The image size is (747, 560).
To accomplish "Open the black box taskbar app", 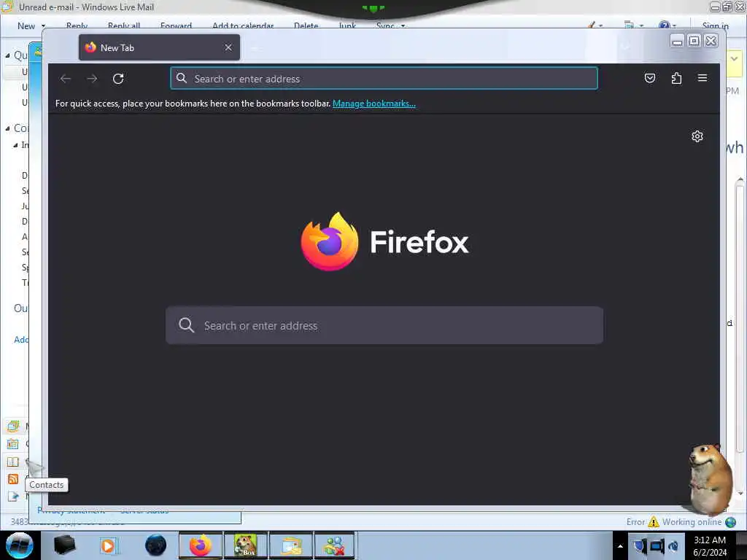I will (64, 545).
